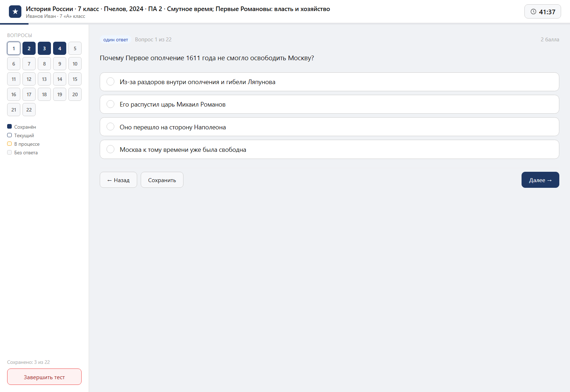This screenshot has width=570, height=392.
Task: Navigate to question 7
Action: (29, 64)
